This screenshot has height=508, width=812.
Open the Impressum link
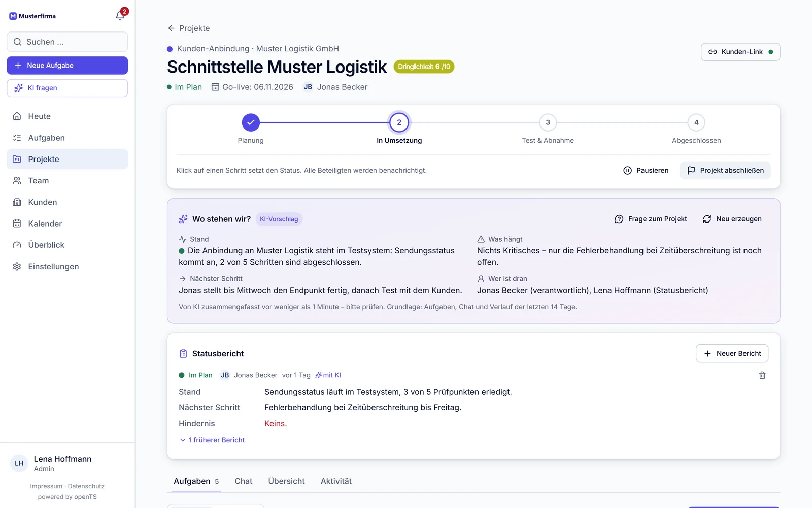(46, 486)
